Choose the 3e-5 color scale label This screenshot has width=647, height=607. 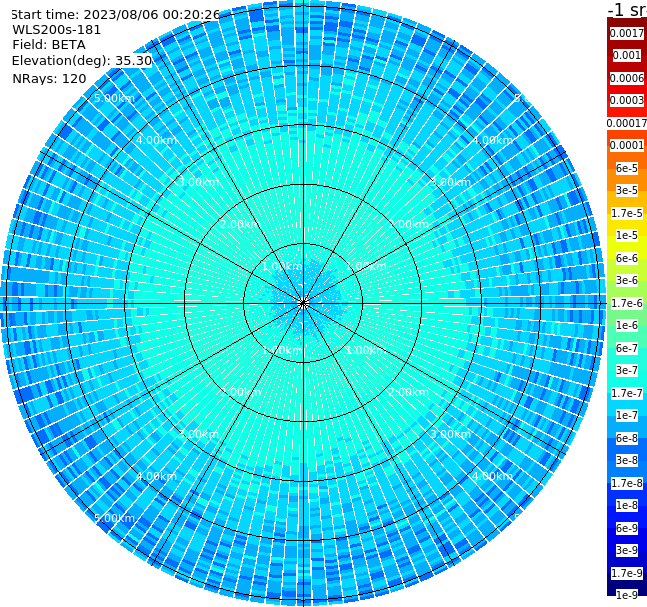pyautogui.click(x=627, y=190)
